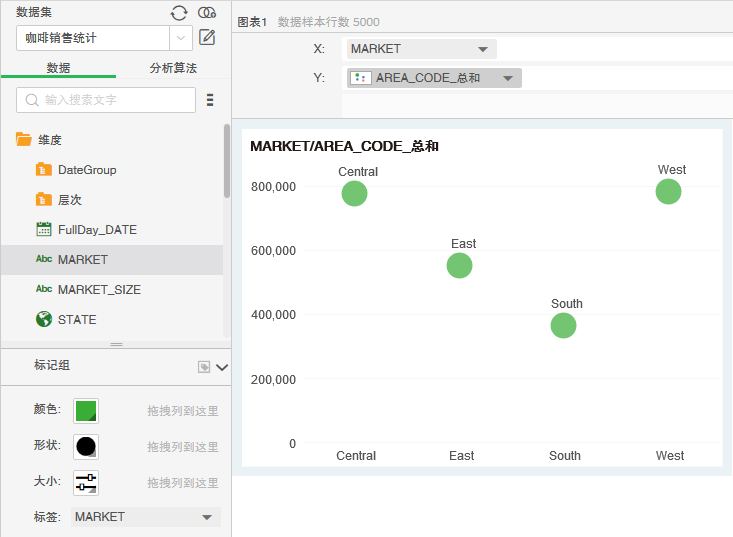Click the shape picker black circle icon
Image resolution: width=733 pixels, height=537 pixels.
(x=86, y=446)
